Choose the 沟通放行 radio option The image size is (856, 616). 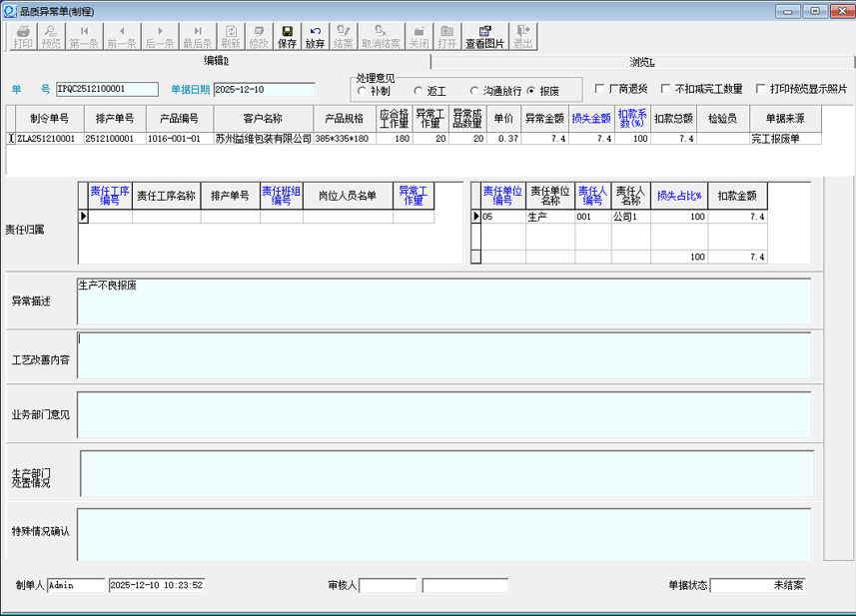click(474, 91)
